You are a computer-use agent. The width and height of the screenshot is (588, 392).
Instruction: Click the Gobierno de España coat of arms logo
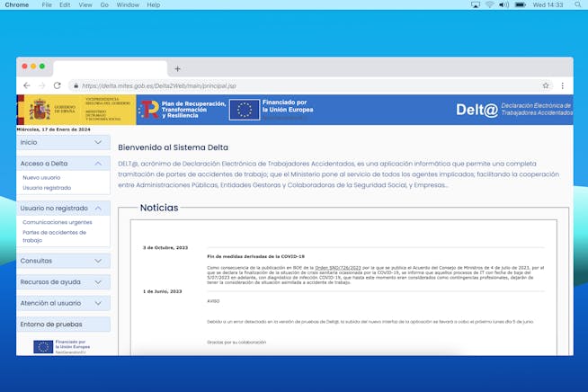(x=40, y=110)
